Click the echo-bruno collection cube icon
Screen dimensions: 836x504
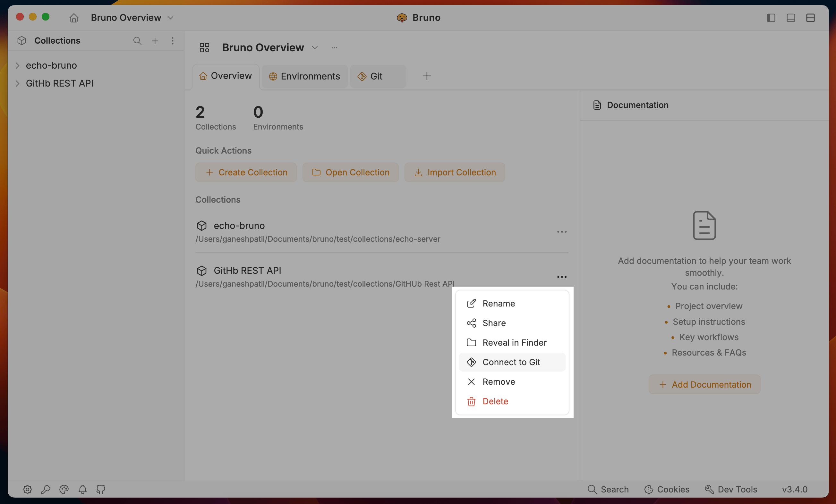(x=201, y=225)
